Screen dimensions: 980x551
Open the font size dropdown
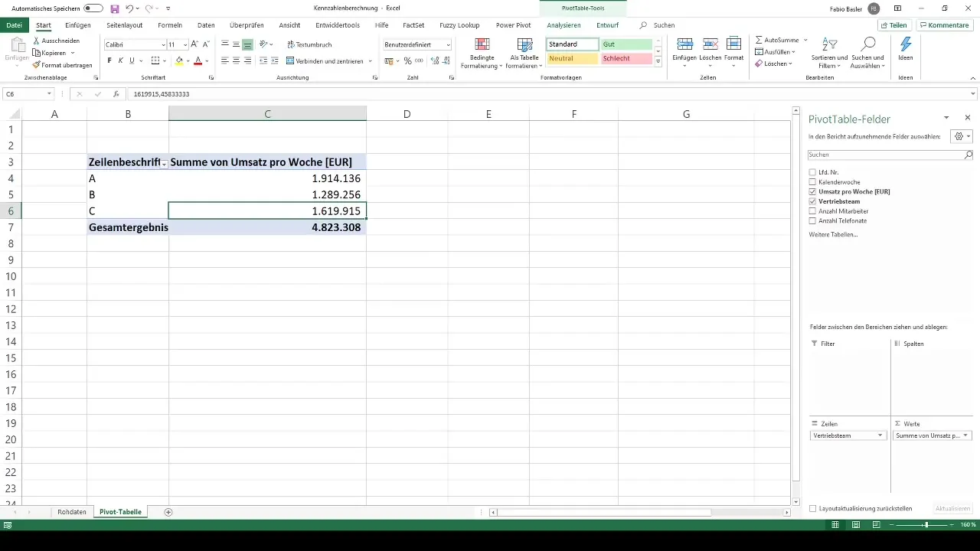(x=185, y=45)
